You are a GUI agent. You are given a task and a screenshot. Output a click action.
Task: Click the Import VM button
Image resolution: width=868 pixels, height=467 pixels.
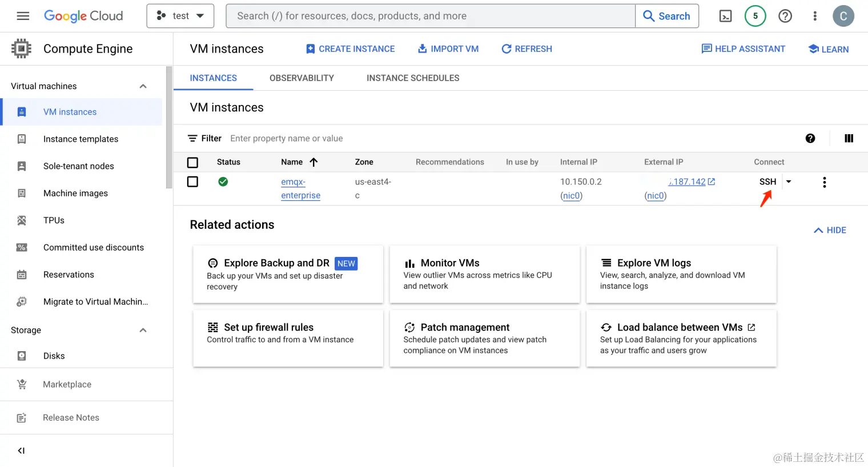tap(448, 49)
